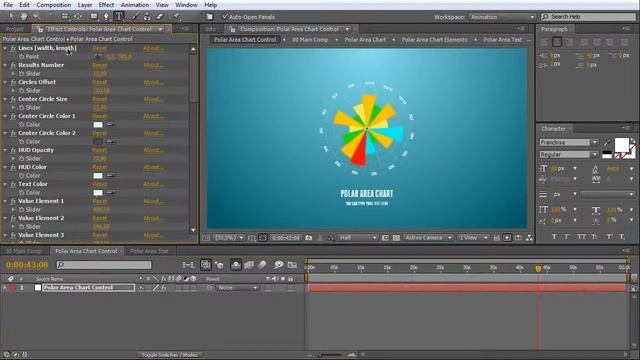This screenshot has height=360, width=640.
Task: Open the Half resolution dropdown
Action: (x=358, y=238)
